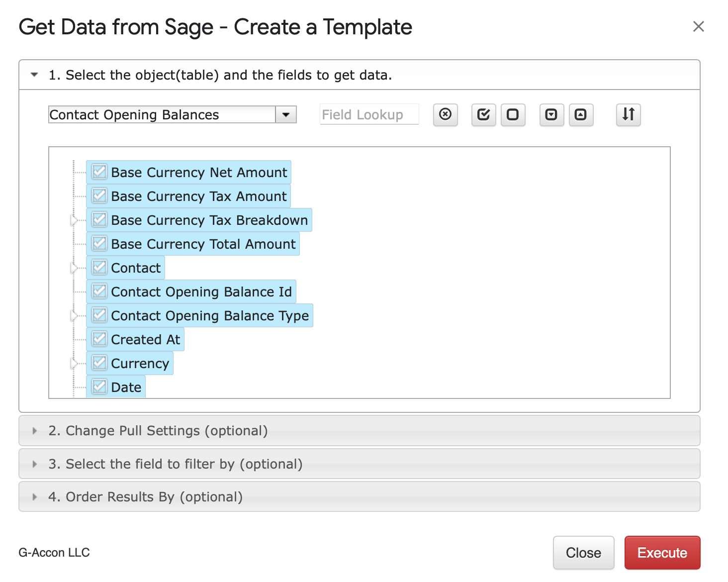This screenshot has height=582, width=728.
Task: Select the Base Currency Tax Breakdown label
Action: (x=209, y=220)
